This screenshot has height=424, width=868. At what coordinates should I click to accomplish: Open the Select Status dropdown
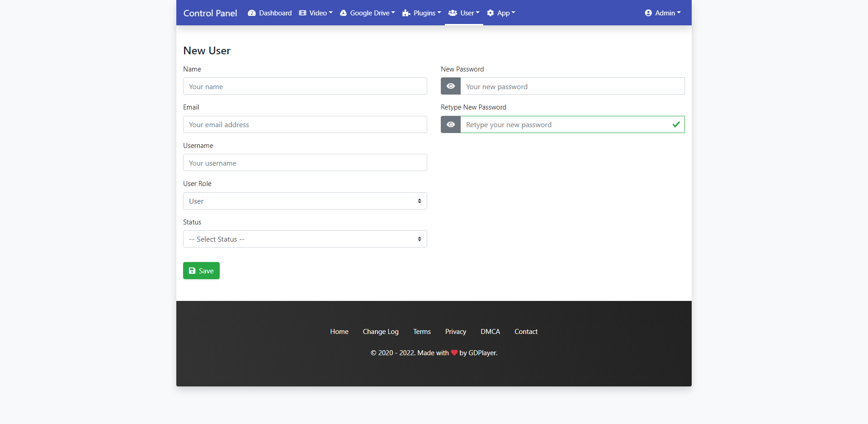pyautogui.click(x=305, y=239)
